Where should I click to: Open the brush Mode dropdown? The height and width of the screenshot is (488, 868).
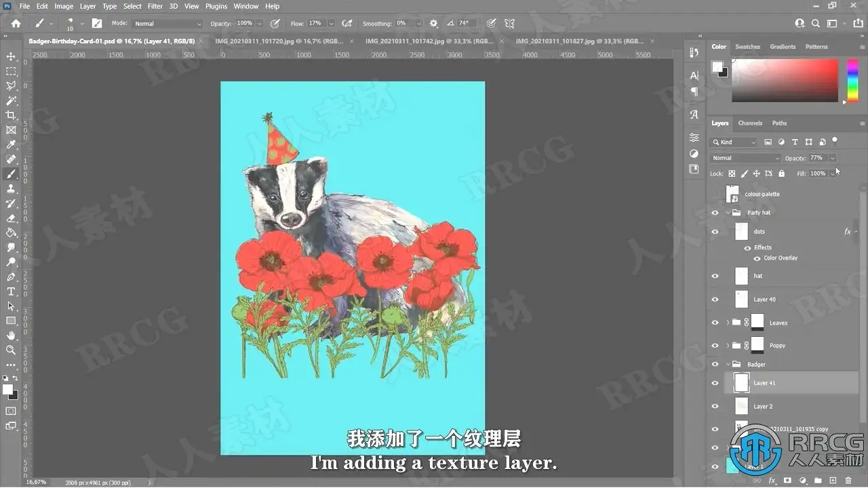click(x=166, y=24)
